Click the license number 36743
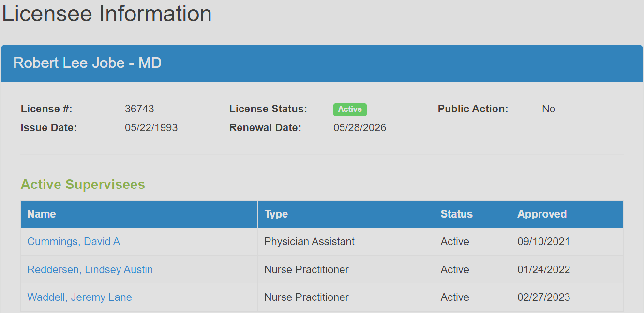 (x=139, y=109)
